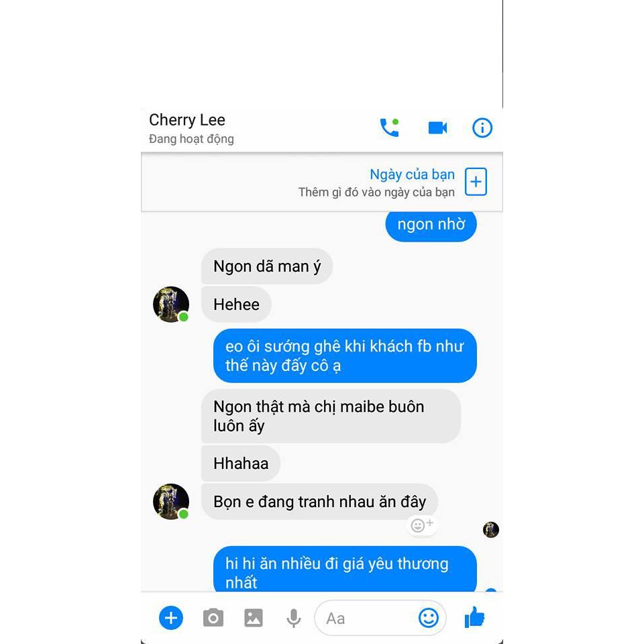644x644 pixels.
Task: Open emoji picker in message field
Action: click(x=429, y=618)
